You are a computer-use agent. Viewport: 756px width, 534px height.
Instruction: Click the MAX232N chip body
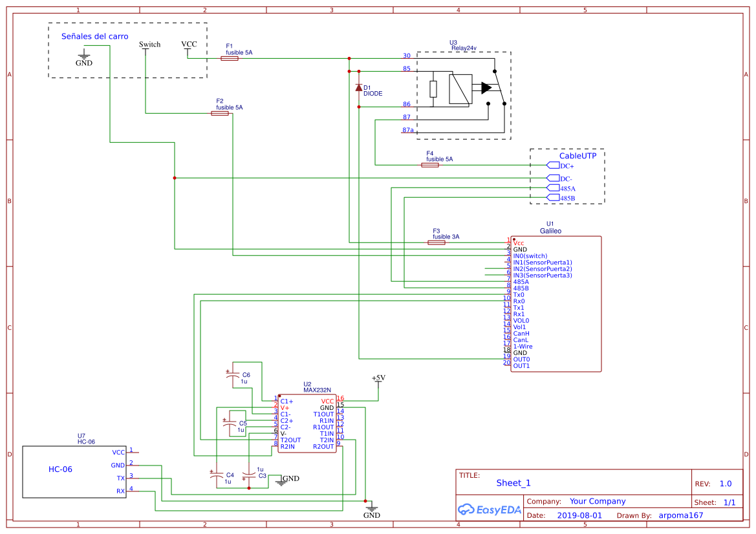click(307, 423)
